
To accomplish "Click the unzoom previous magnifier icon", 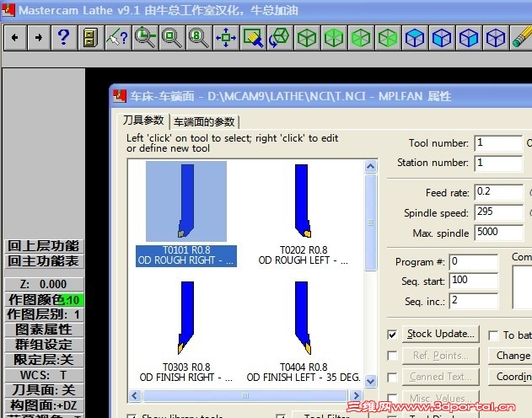I will coord(145,37).
